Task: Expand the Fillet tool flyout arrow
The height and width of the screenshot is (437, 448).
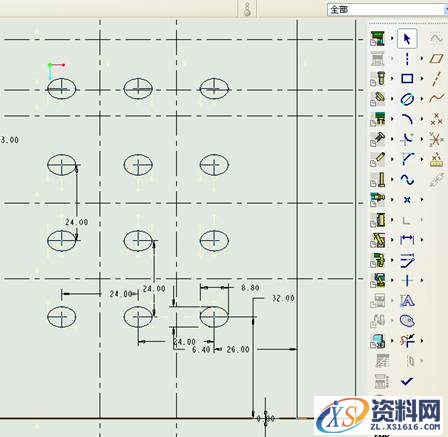Action: (x=422, y=139)
